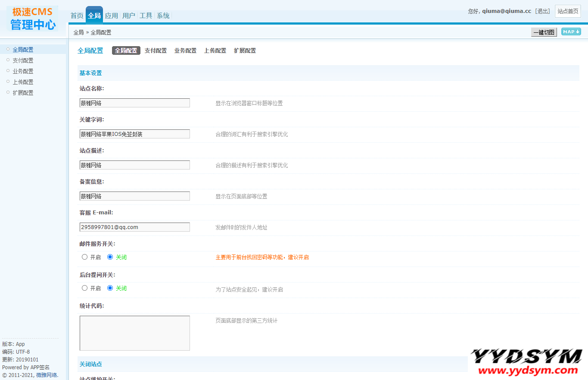Image resolution: width=588 pixels, height=380 pixels.
Task: Enable 开启 for the 邮件服务开关 option
Action: [x=84, y=257]
